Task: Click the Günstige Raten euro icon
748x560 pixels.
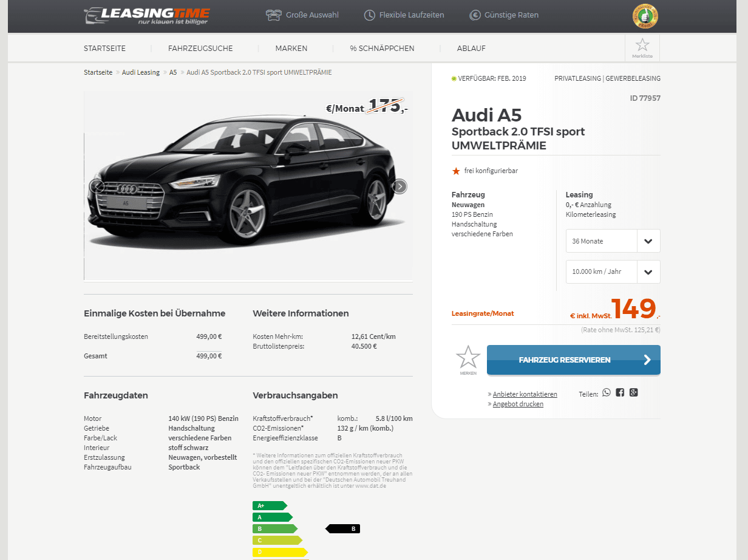Action: [475, 15]
